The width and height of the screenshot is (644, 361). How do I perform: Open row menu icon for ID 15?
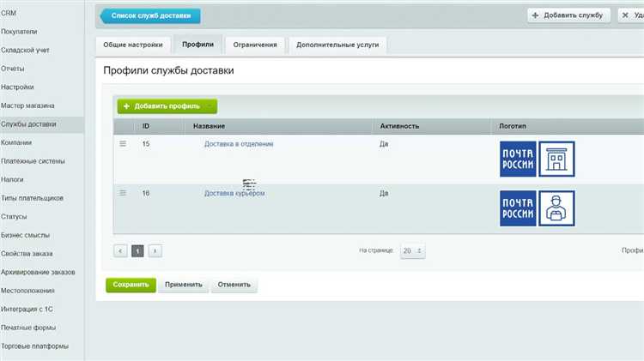123,143
